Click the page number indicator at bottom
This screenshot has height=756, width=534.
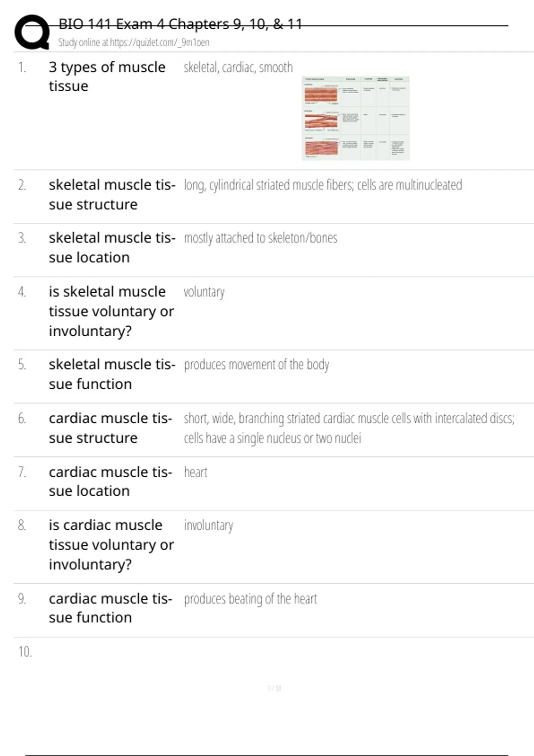click(x=274, y=688)
